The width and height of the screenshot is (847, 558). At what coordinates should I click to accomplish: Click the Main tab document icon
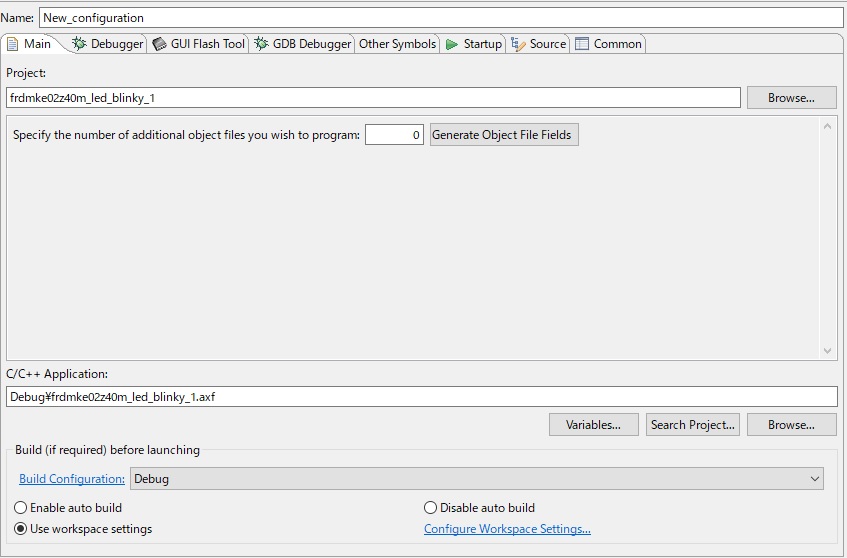click(13, 44)
